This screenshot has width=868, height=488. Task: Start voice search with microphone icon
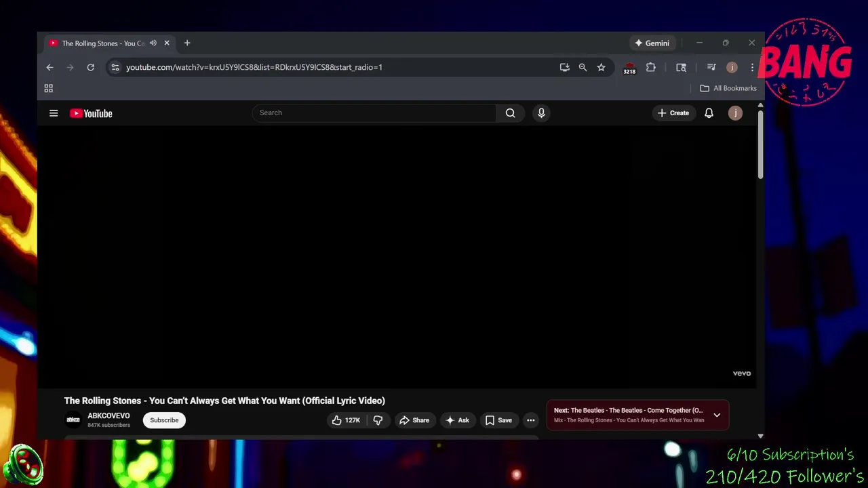[541, 113]
